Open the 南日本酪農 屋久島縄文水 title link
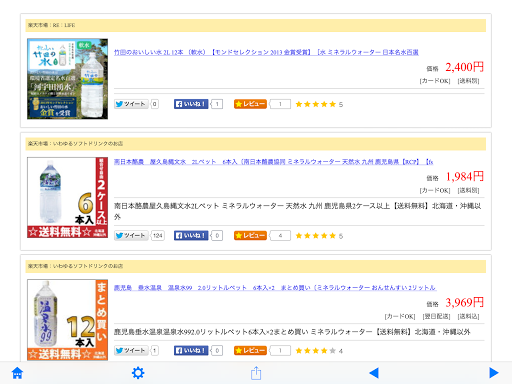 273,162
